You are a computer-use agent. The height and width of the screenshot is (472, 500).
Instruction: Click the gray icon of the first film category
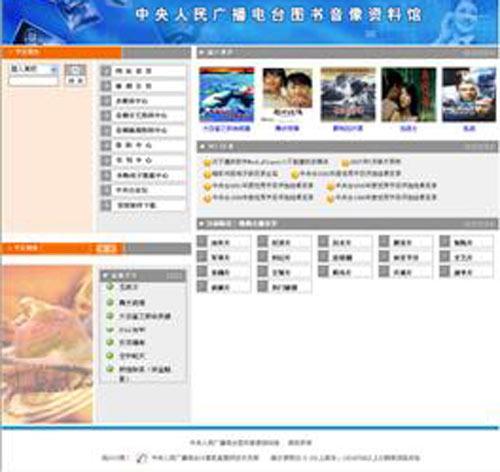202,241
